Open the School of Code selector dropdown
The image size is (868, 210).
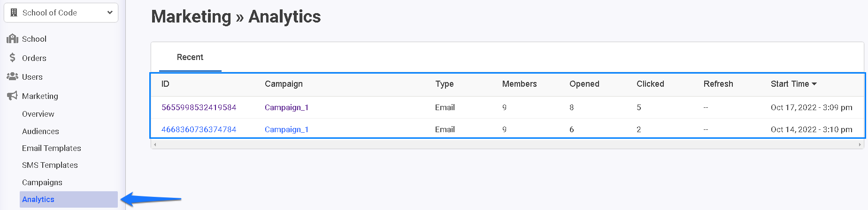point(61,13)
